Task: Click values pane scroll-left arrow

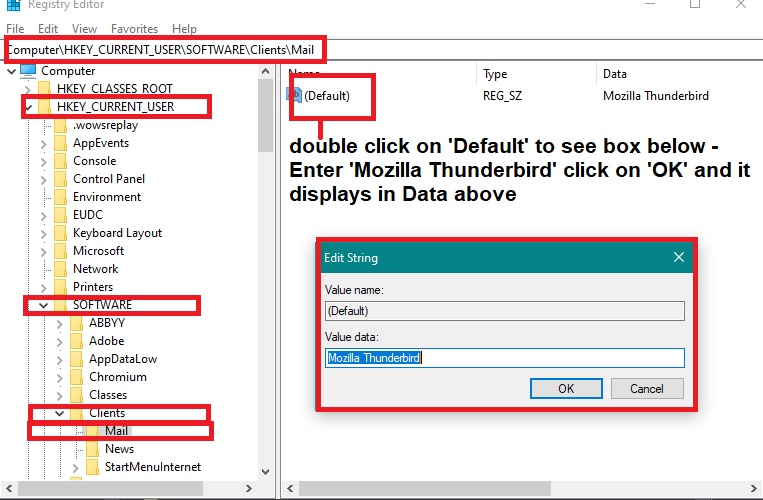Action: pos(291,488)
